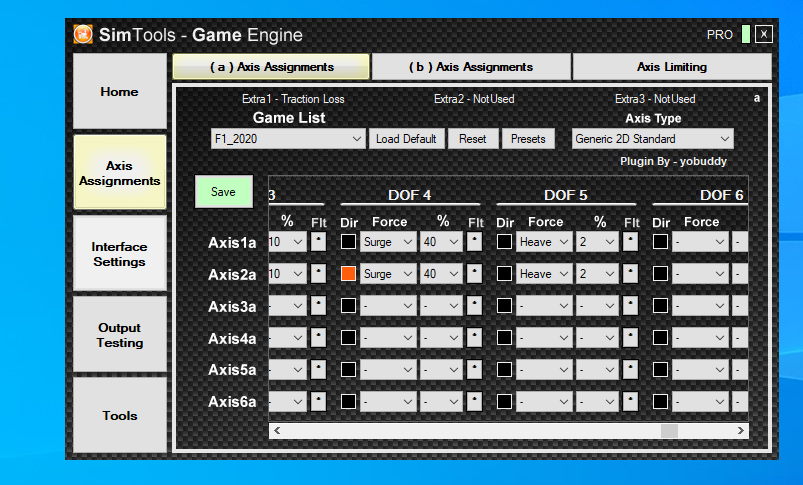Open the Tools section

pos(120,415)
